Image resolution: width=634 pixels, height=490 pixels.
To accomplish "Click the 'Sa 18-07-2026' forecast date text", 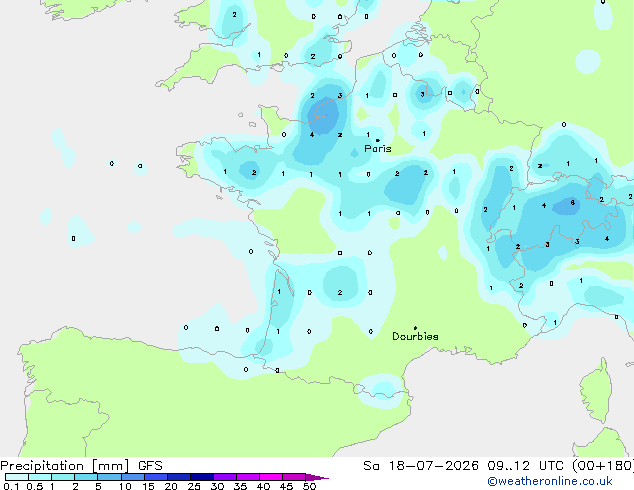I will pos(421,466).
